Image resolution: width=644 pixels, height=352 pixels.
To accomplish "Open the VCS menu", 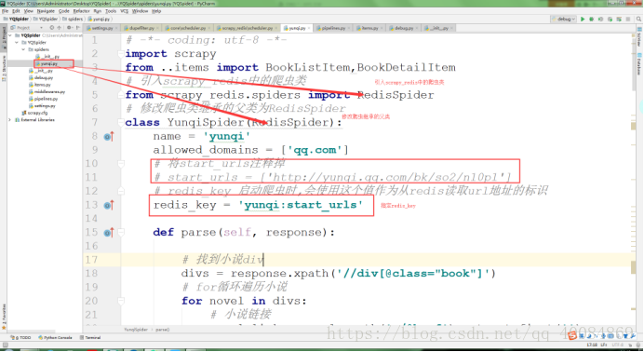I will (125, 11).
